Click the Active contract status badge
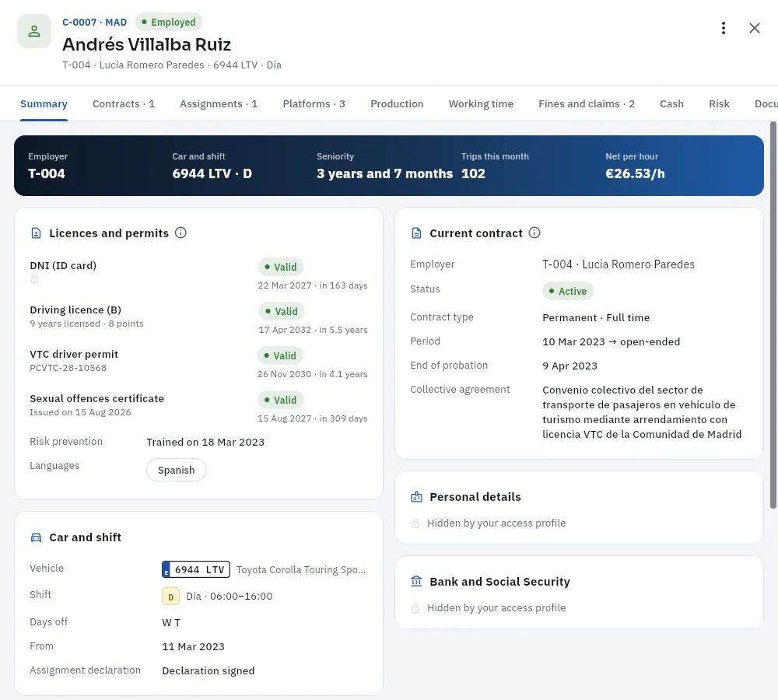The width and height of the screenshot is (778, 700). tap(568, 291)
